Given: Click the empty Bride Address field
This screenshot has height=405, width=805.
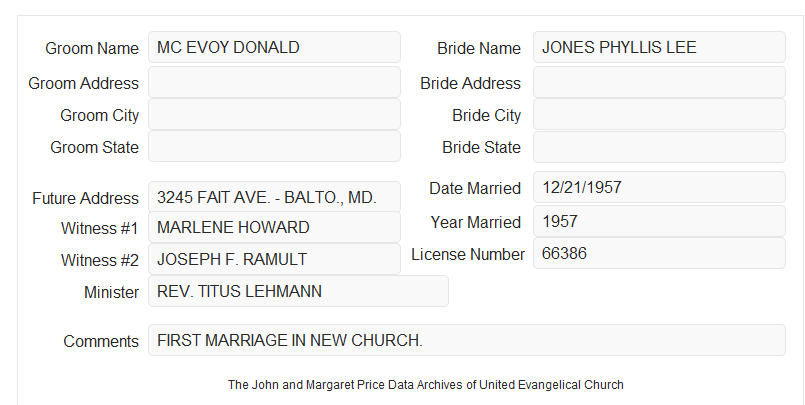Looking at the screenshot, I should pos(659,82).
